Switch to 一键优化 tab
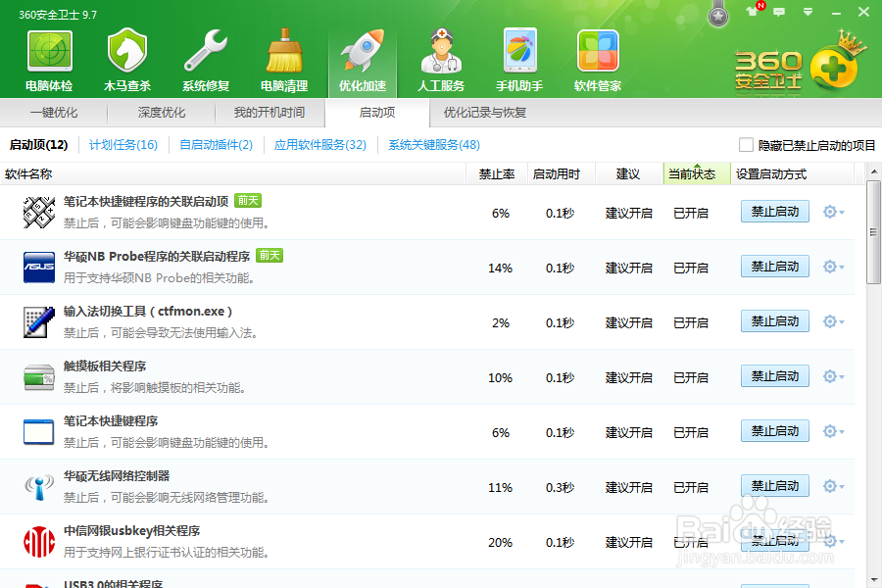This screenshot has height=588, width=882. pos(54,113)
